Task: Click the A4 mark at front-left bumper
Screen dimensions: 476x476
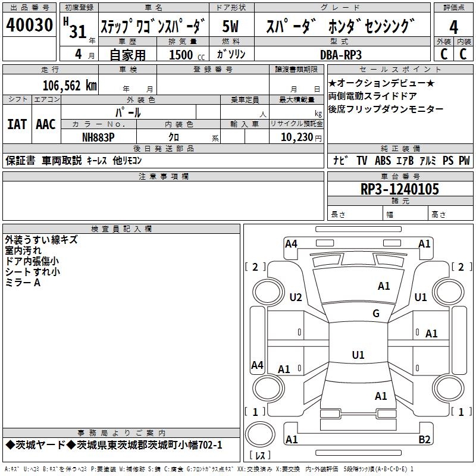Action: click(291, 244)
